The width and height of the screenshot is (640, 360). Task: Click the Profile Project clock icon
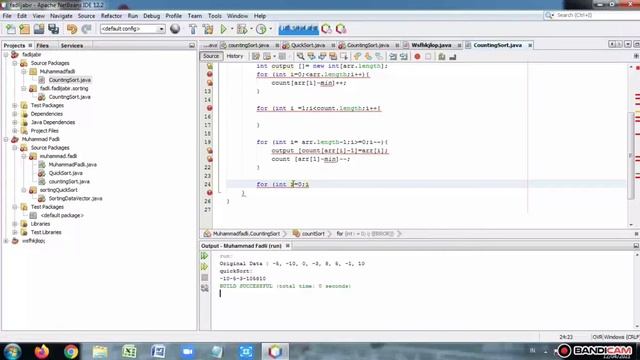(x=261, y=29)
